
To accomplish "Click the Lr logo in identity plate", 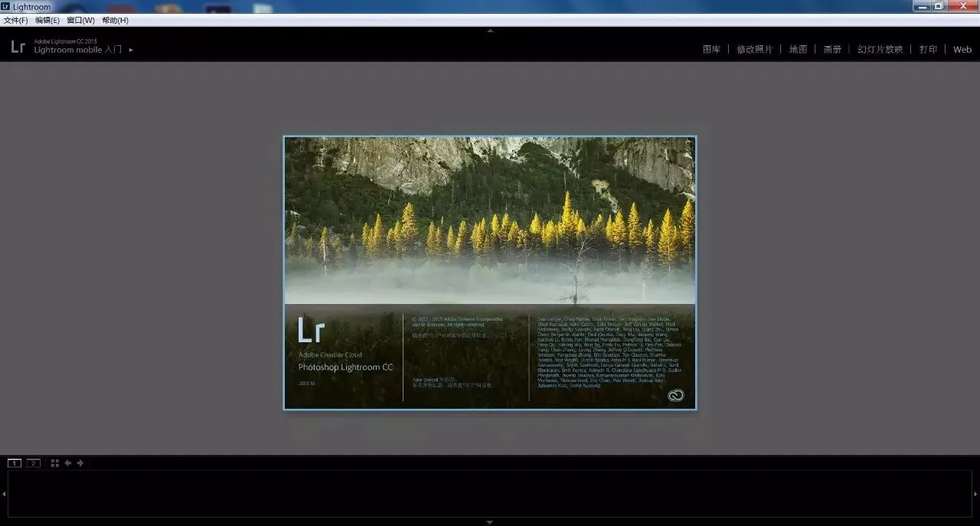I will pos(18,47).
